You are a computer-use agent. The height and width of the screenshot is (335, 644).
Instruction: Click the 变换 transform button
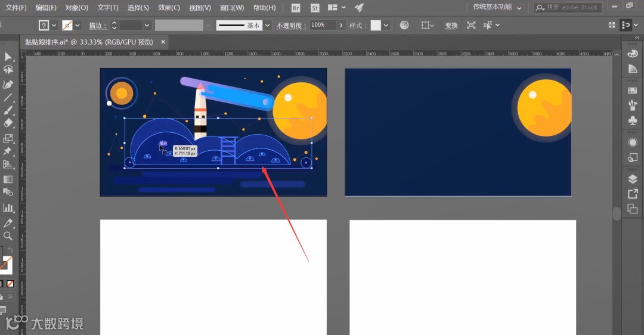pos(451,26)
